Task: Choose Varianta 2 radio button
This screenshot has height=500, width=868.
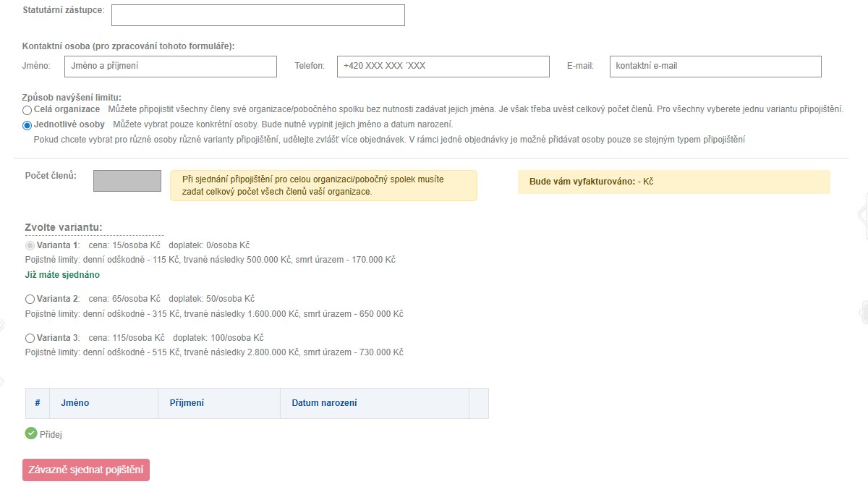Action: click(x=30, y=299)
